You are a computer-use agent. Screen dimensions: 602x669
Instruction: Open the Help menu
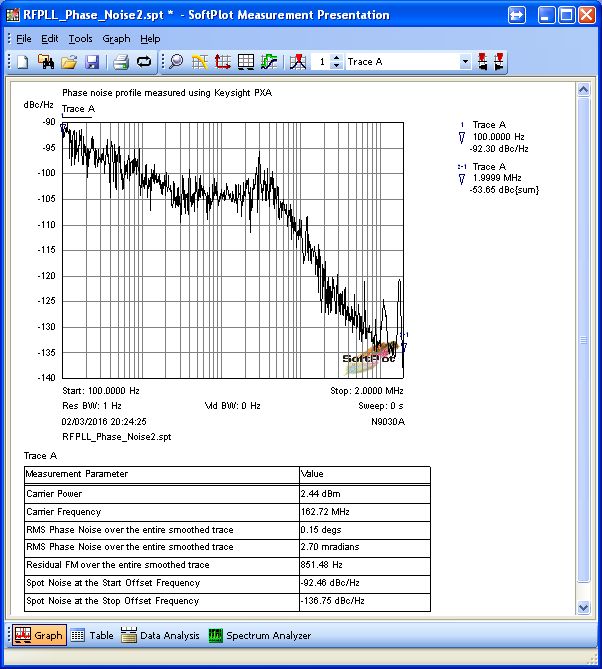pyautogui.click(x=150, y=39)
